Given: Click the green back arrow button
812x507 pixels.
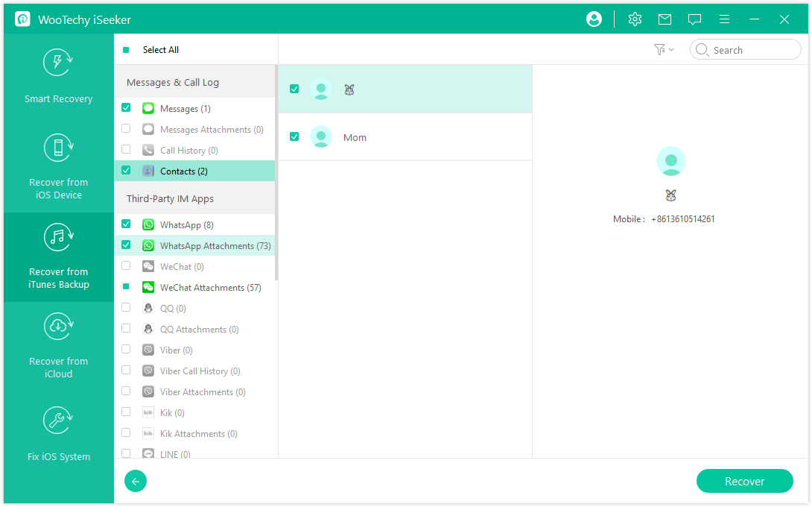Looking at the screenshot, I should coord(136,482).
